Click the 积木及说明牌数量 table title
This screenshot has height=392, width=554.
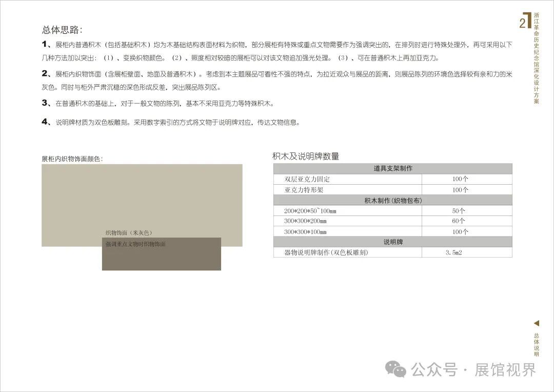click(x=306, y=156)
